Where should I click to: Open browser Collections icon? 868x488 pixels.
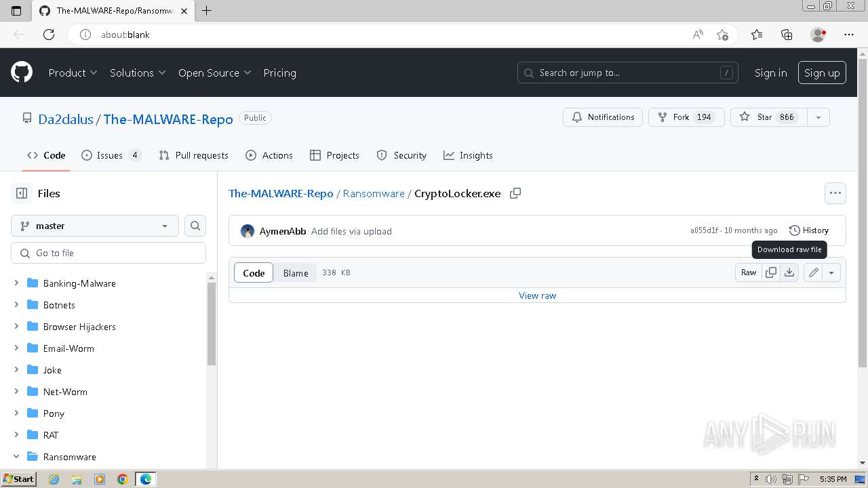(787, 35)
